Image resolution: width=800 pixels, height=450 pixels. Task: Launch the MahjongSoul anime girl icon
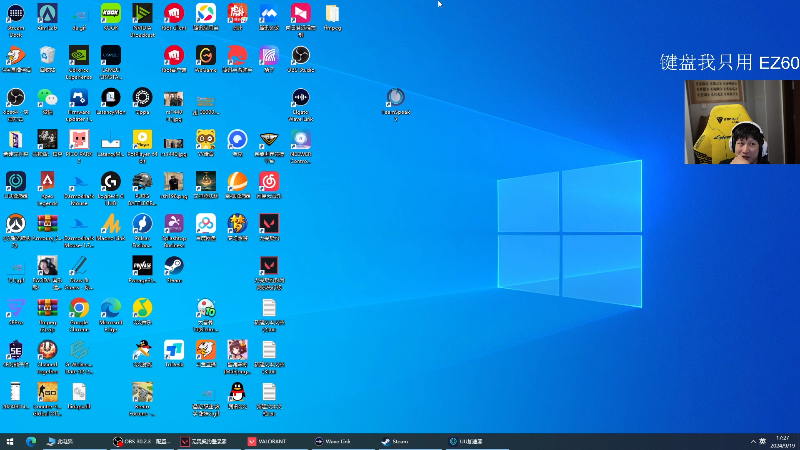tap(237, 357)
